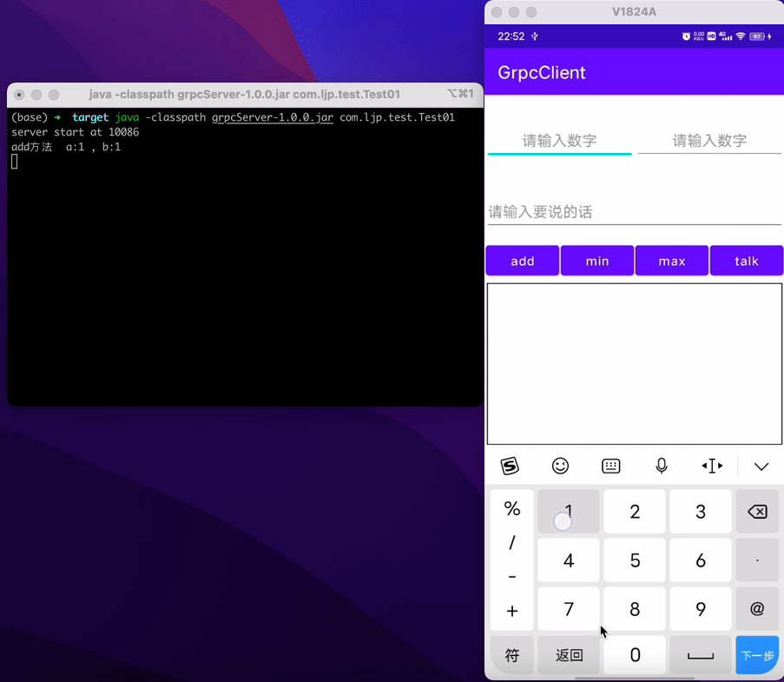
Task: Tap the slash symbol key
Action: 512,542
